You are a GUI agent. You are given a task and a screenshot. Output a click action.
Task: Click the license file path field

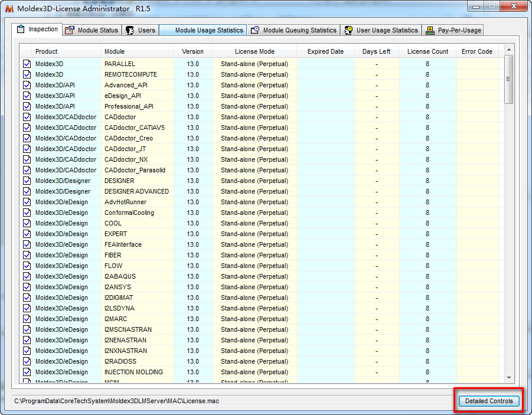point(233,401)
